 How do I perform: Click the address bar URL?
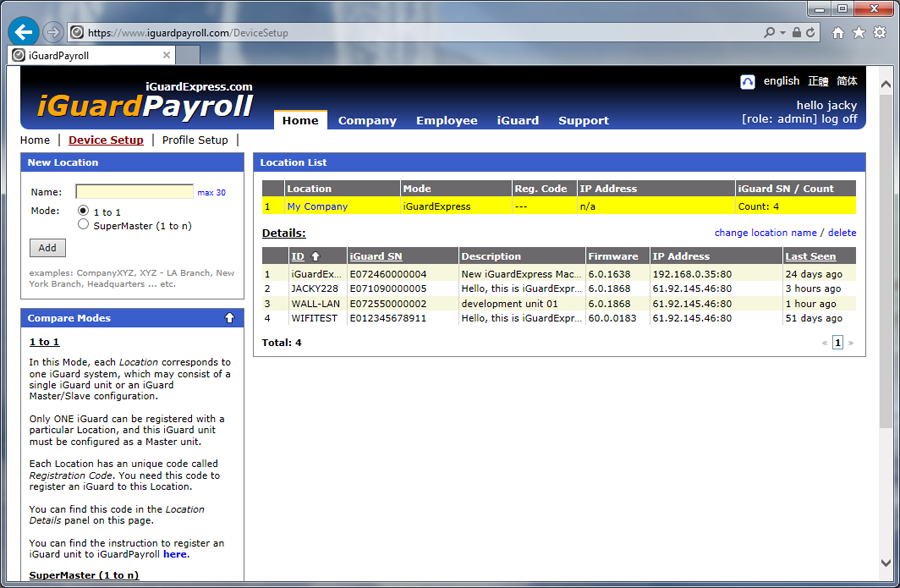point(188,33)
